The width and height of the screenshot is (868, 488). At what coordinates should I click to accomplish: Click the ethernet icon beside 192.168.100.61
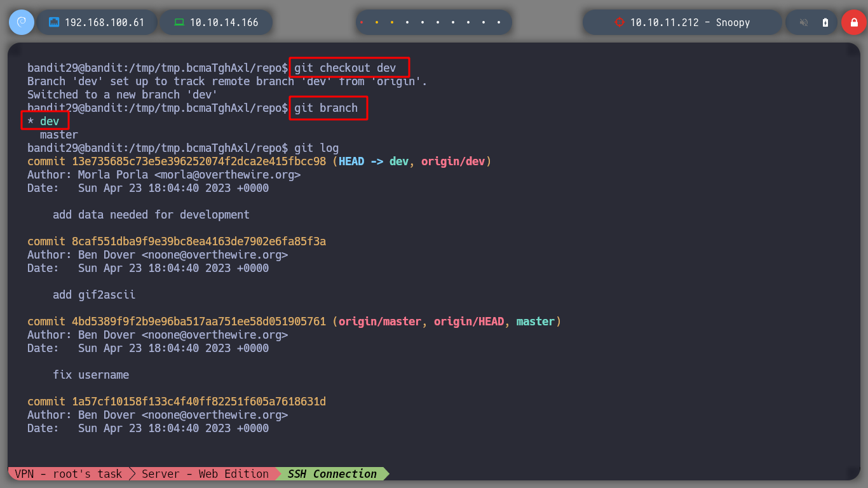point(54,22)
